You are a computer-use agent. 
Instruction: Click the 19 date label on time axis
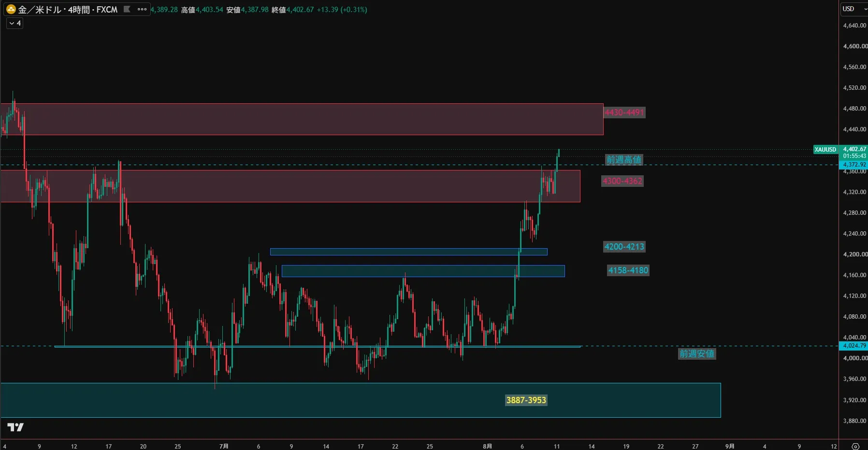point(626,446)
